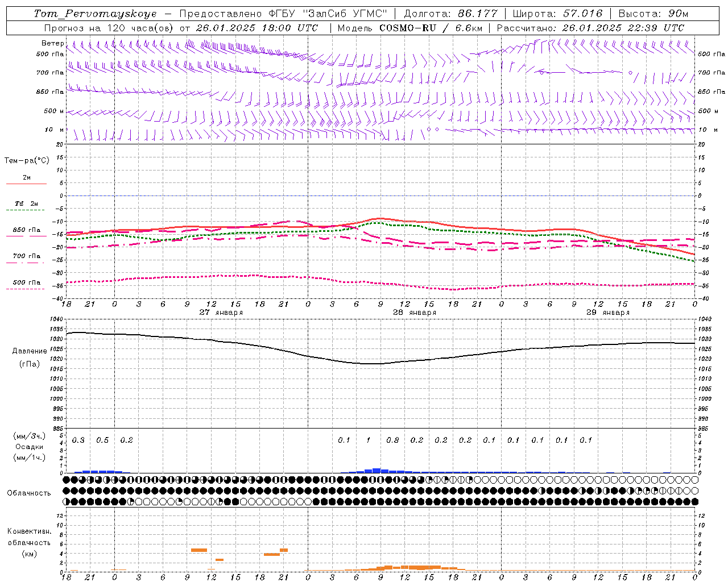
Task: Click the ФГБУ "ЗапСиб УГМС" provider text
Action: 328,14
